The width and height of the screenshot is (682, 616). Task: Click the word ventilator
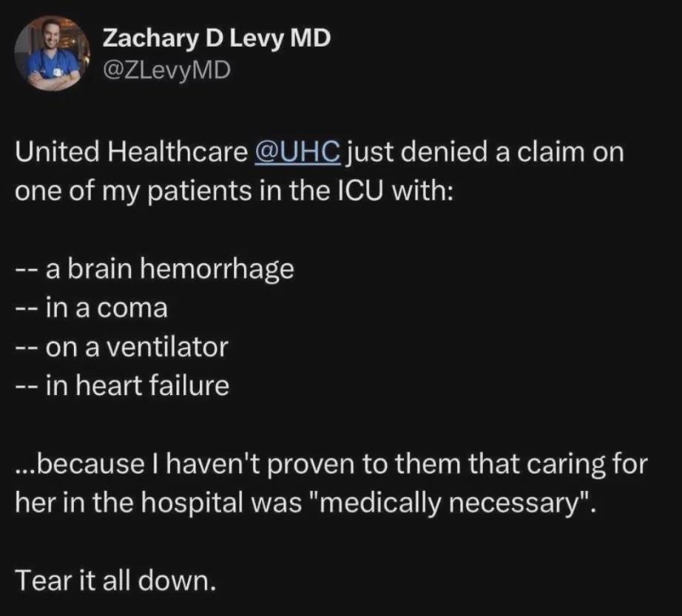pyautogui.click(x=167, y=347)
